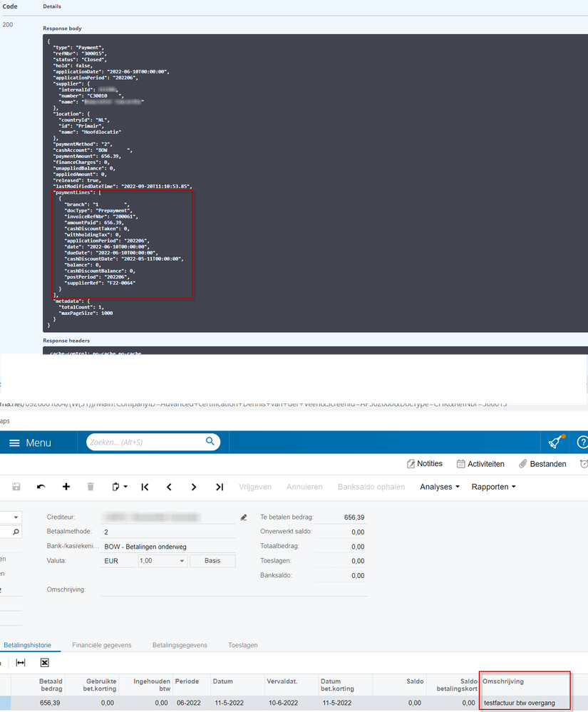This screenshot has height=712, width=588.
Task: Click the magnifier lookup icon at left edge
Action: click(x=16, y=532)
